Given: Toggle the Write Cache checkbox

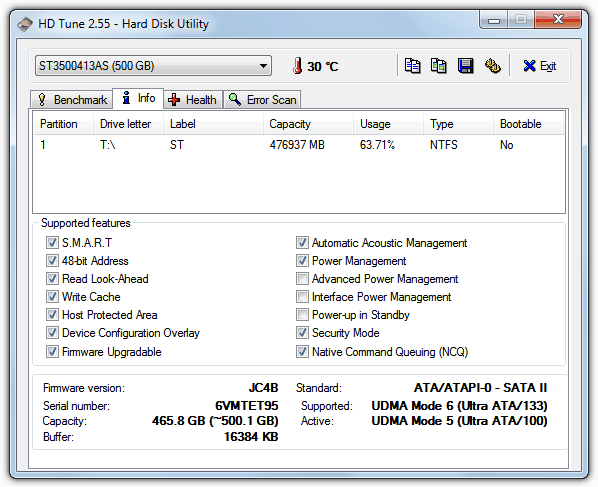Looking at the screenshot, I should coord(52,296).
